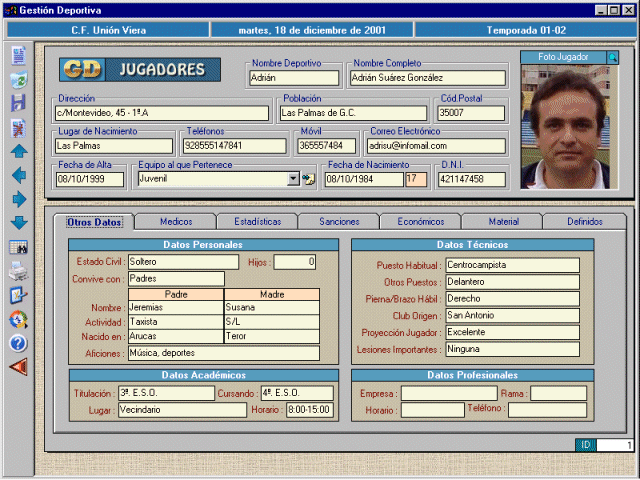Switch to the Otros Datos tab
The height and width of the screenshot is (480, 640).
[x=94, y=222]
